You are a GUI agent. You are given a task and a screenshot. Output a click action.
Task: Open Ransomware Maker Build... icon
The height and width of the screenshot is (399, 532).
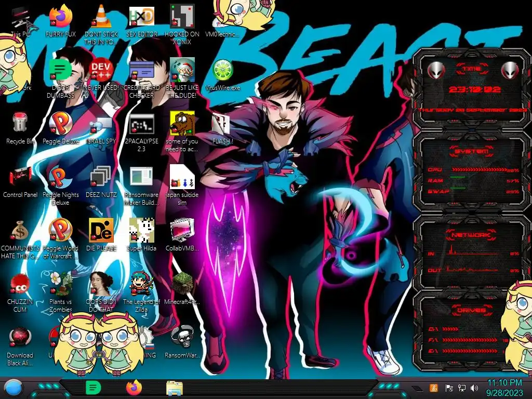tap(141, 177)
